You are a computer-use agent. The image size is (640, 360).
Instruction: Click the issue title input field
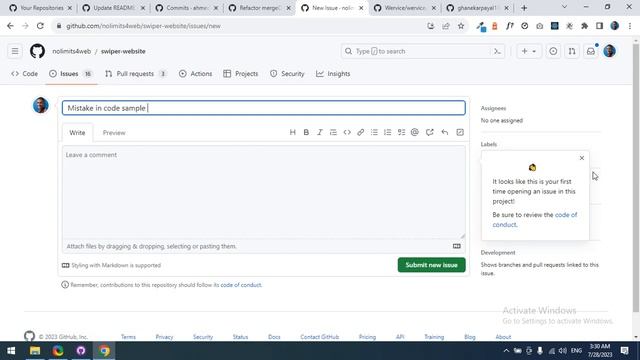pyautogui.click(x=264, y=108)
